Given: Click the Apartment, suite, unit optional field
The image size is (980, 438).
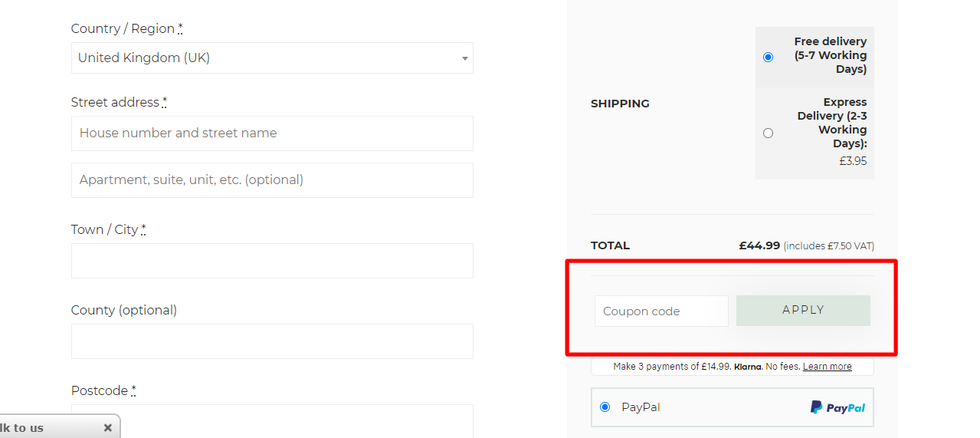Looking at the screenshot, I should [272, 180].
